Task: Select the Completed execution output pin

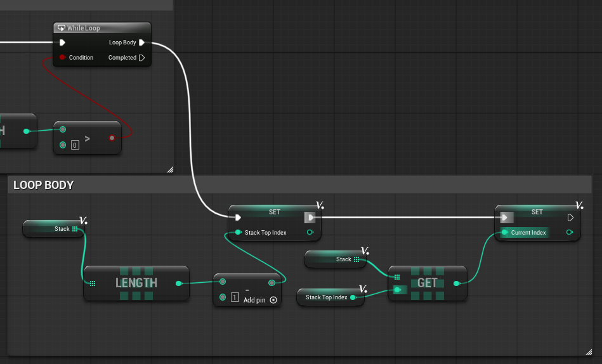Action: (141, 58)
